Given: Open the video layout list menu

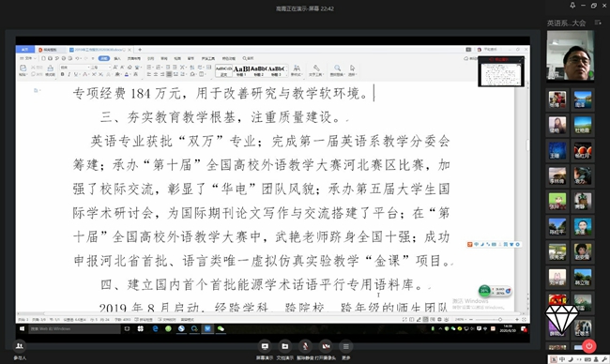Looking at the screenshot, I should click(x=598, y=23).
